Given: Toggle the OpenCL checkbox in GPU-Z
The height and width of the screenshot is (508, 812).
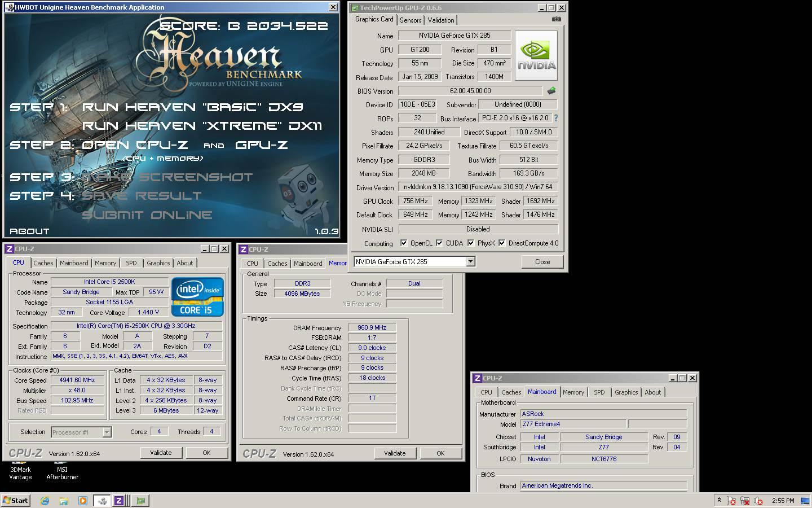Looking at the screenshot, I should tap(404, 243).
